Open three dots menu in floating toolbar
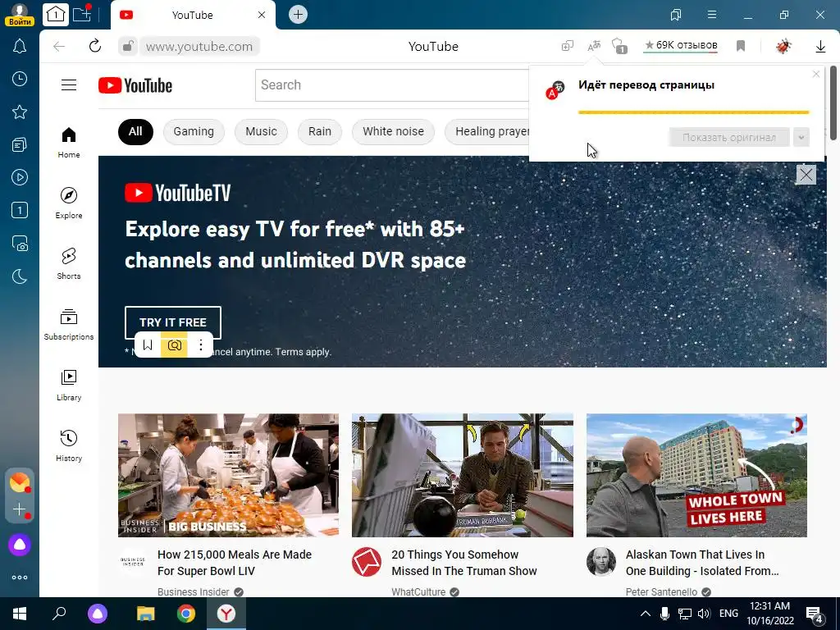Viewport: 840px width, 630px height. coord(201,345)
